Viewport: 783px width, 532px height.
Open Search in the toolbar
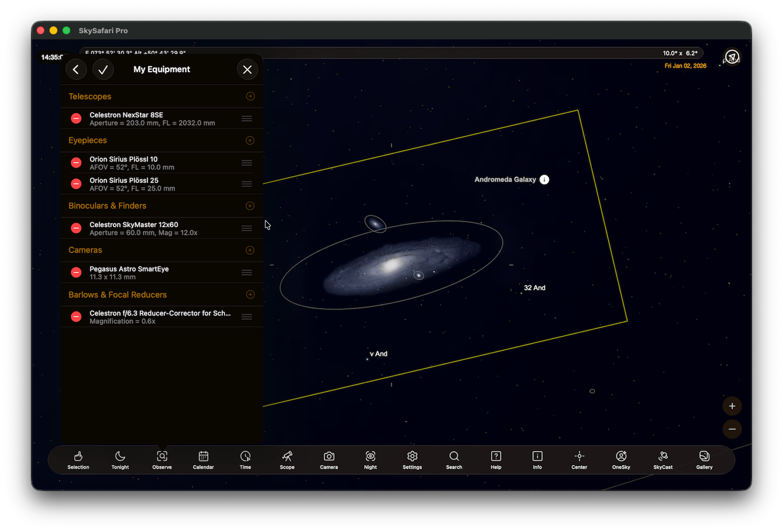[x=454, y=460]
